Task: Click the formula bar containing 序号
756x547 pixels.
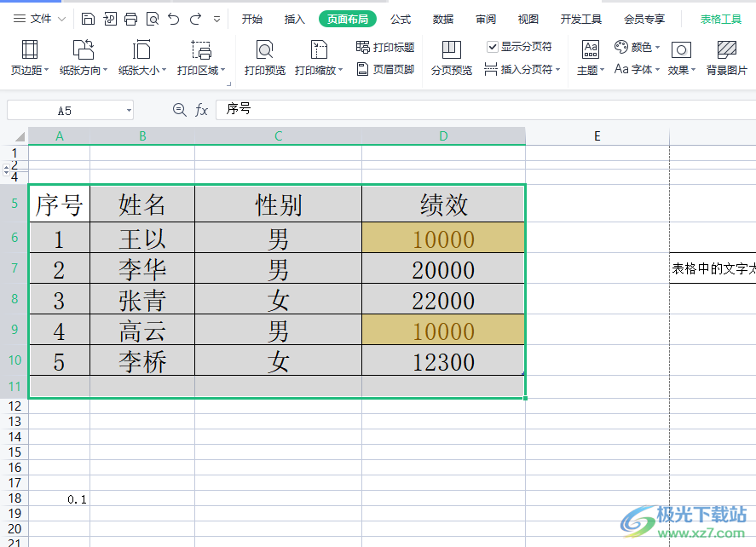Action: coord(486,109)
